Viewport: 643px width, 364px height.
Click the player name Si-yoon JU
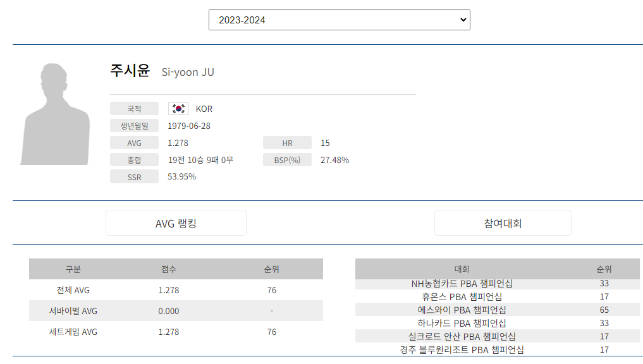coord(188,72)
